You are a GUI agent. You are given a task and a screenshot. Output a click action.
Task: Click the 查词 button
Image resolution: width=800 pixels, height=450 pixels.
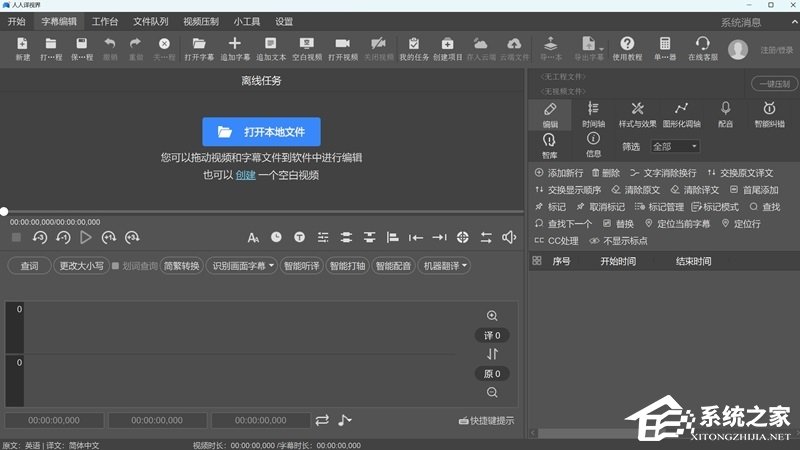point(29,266)
